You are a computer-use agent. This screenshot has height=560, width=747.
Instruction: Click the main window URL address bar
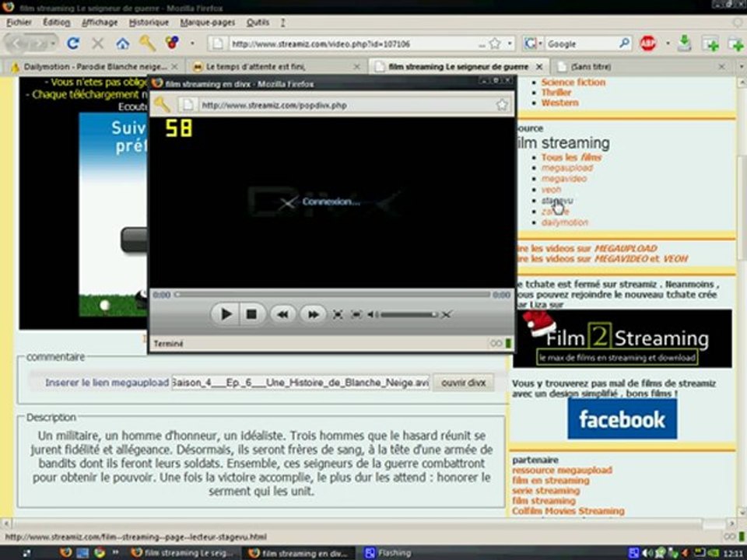(x=355, y=44)
